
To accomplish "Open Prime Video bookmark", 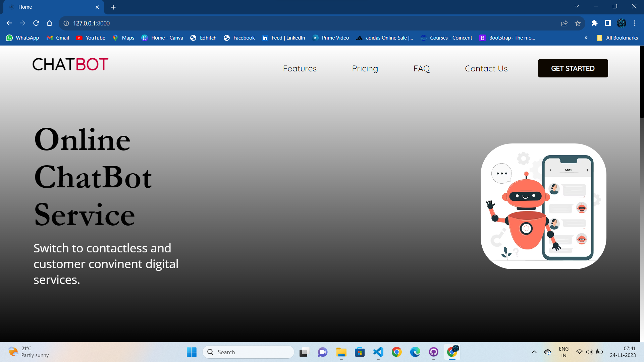I will pyautogui.click(x=331, y=38).
